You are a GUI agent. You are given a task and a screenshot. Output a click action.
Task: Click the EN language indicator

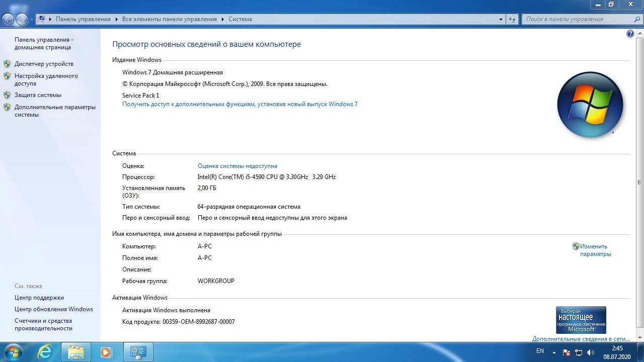coord(540,351)
